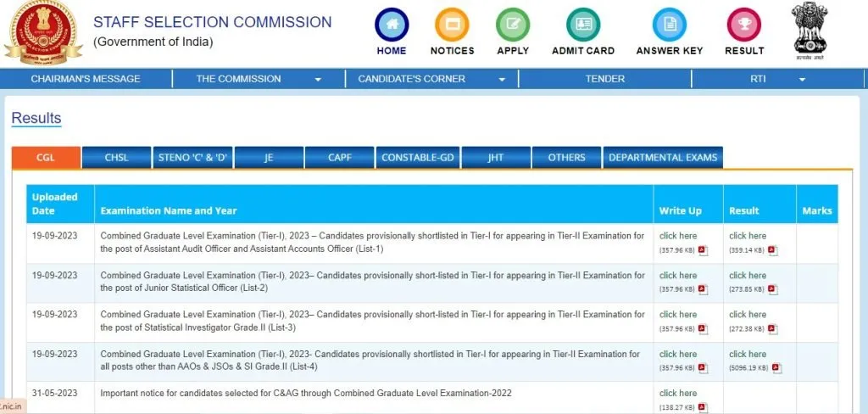Click the Government of India subtitle
Screen dimensions: 868x414
click(153, 42)
